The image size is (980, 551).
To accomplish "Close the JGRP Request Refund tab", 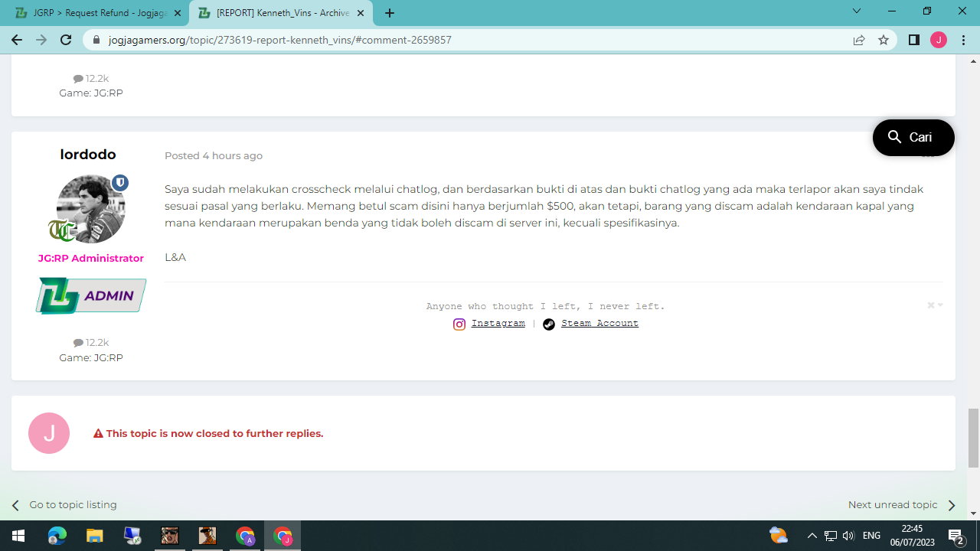I will [x=177, y=13].
